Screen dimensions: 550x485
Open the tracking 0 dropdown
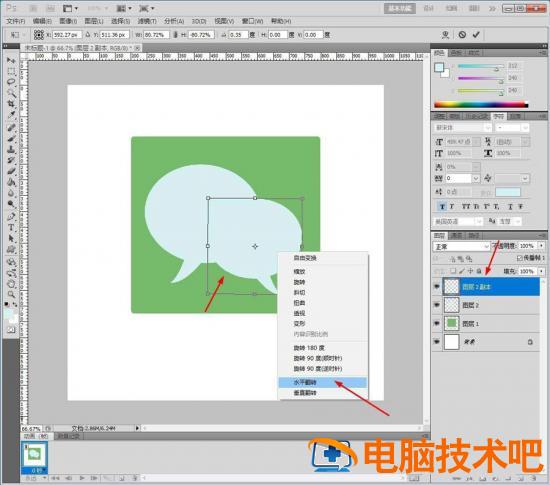pyautogui.click(x=476, y=178)
